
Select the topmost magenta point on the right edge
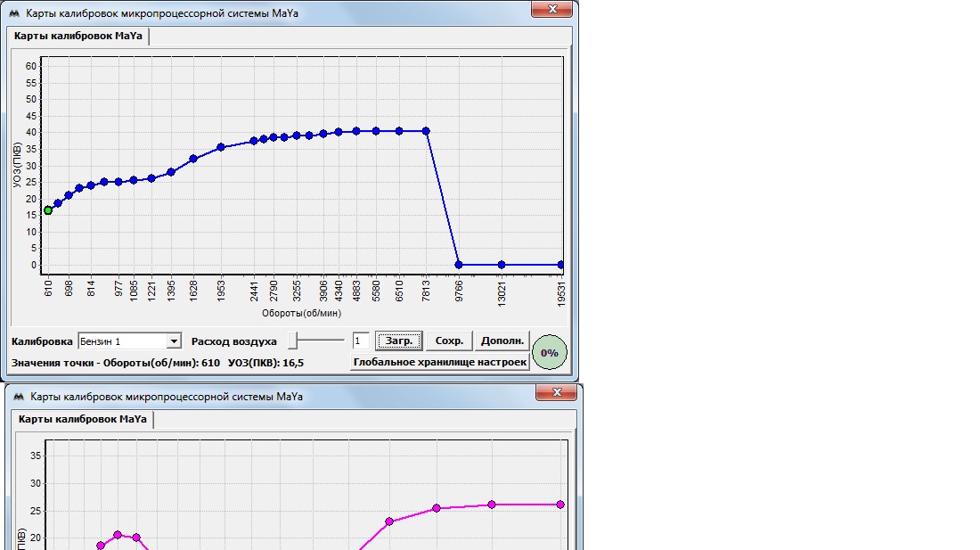point(560,505)
